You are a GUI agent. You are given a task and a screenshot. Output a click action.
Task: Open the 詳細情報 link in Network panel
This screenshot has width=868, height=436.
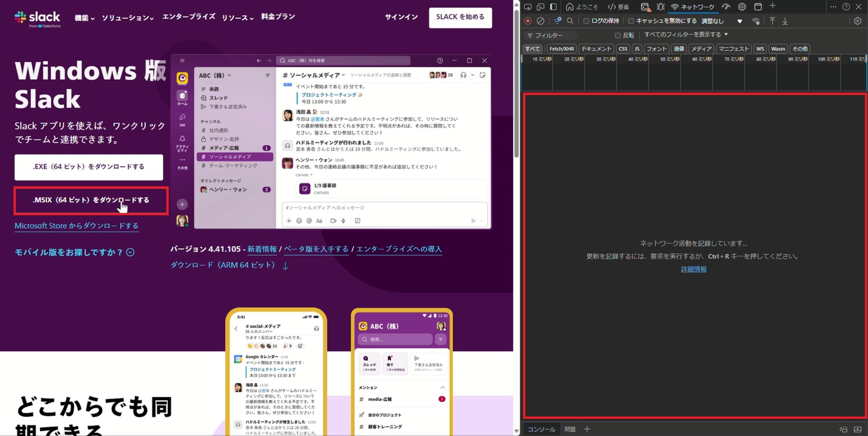pyautogui.click(x=693, y=269)
